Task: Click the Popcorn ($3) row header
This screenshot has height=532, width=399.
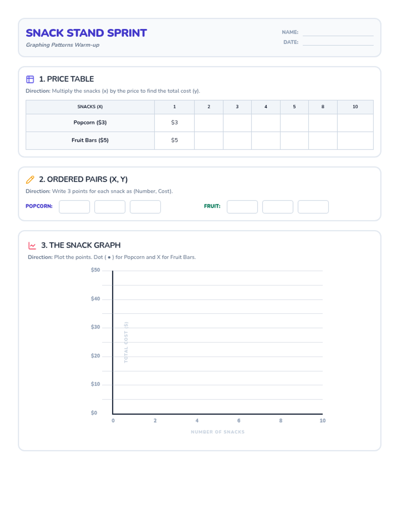Action: (90, 123)
